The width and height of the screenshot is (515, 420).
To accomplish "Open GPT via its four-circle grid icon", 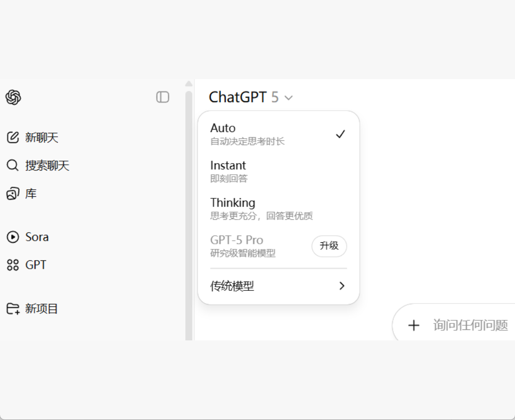I will click(x=13, y=265).
